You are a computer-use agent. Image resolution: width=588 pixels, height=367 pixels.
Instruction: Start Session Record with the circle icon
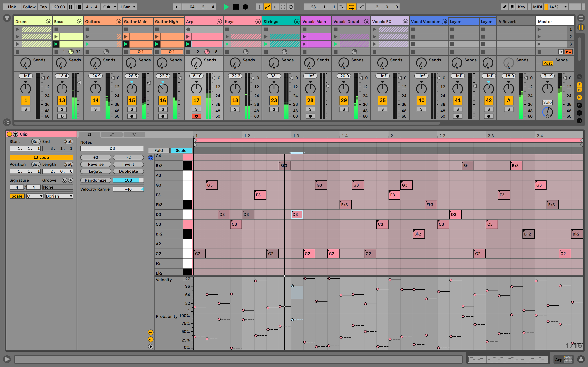[245, 7]
